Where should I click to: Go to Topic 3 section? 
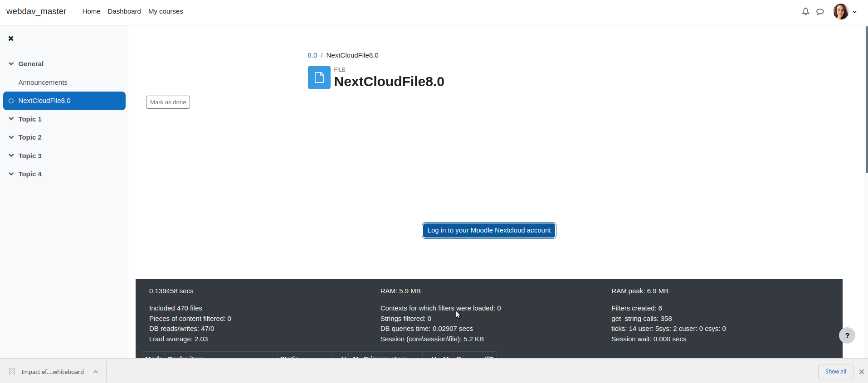[x=30, y=156]
